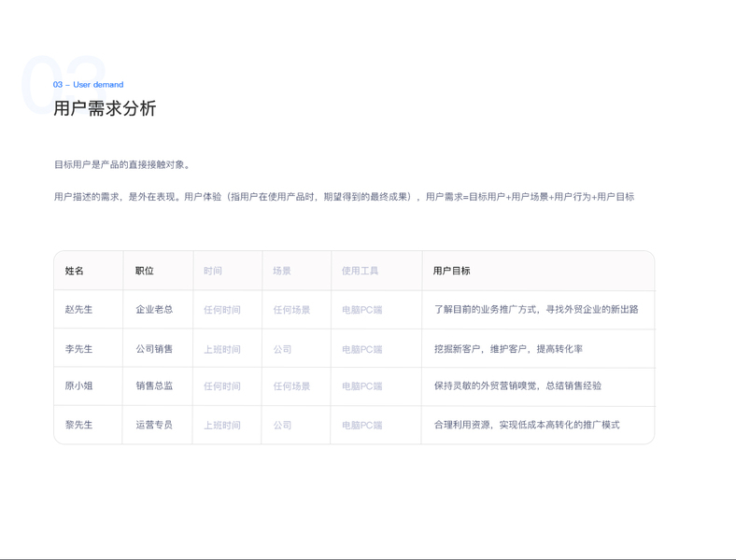Click the position cell '销售总监'
This screenshot has width=736, height=560.
pyautogui.click(x=154, y=386)
